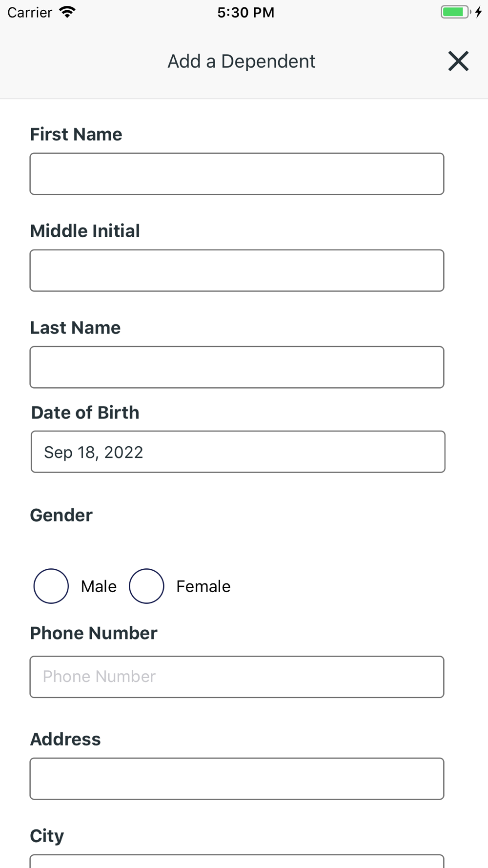Select the Male radio button
488x868 pixels.
click(x=51, y=586)
